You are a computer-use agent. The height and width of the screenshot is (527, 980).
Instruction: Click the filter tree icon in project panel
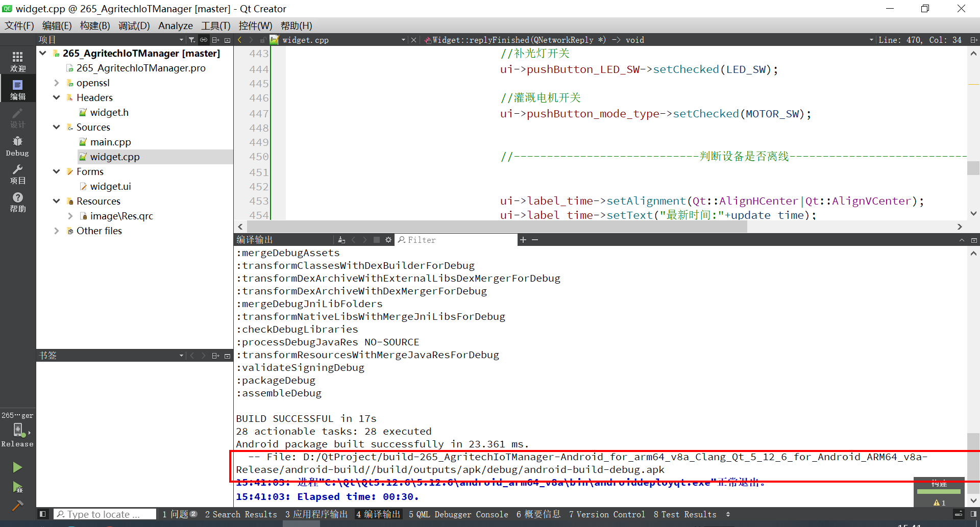191,40
